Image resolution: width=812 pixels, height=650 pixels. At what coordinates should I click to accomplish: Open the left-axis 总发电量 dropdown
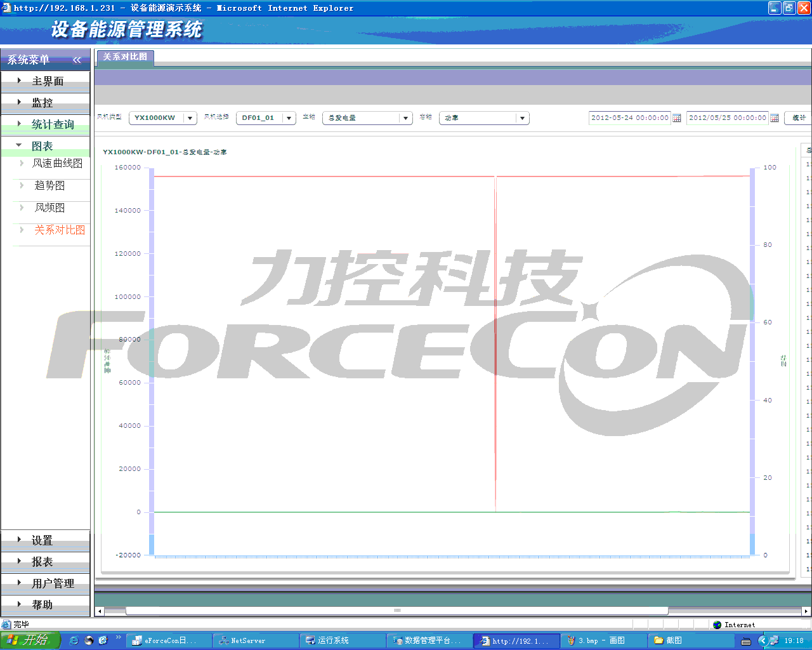point(406,118)
